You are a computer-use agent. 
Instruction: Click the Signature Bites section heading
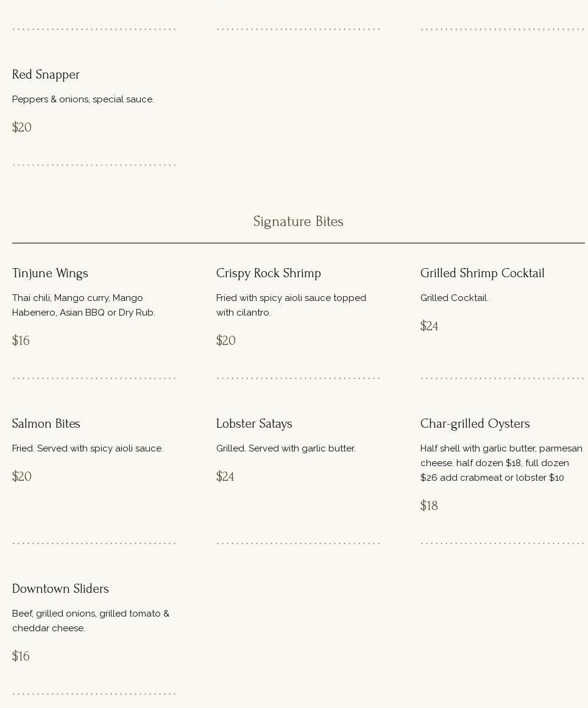point(298,222)
